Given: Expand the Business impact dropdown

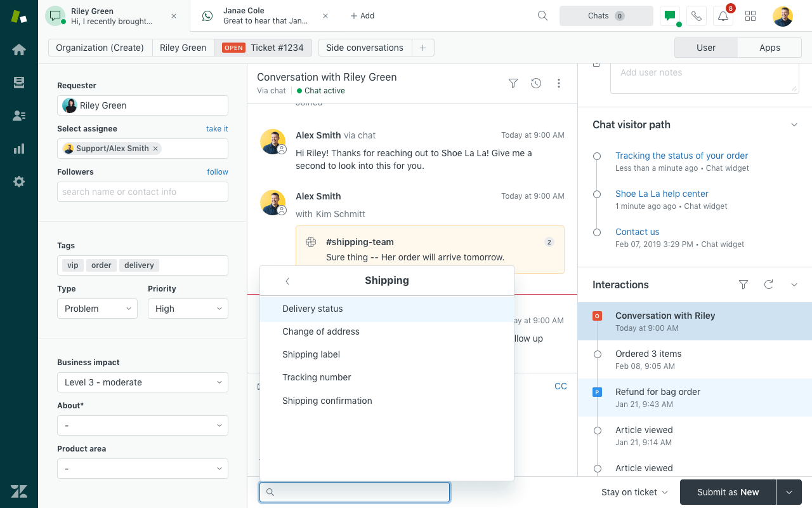Looking at the screenshot, I should coord(143,382).
